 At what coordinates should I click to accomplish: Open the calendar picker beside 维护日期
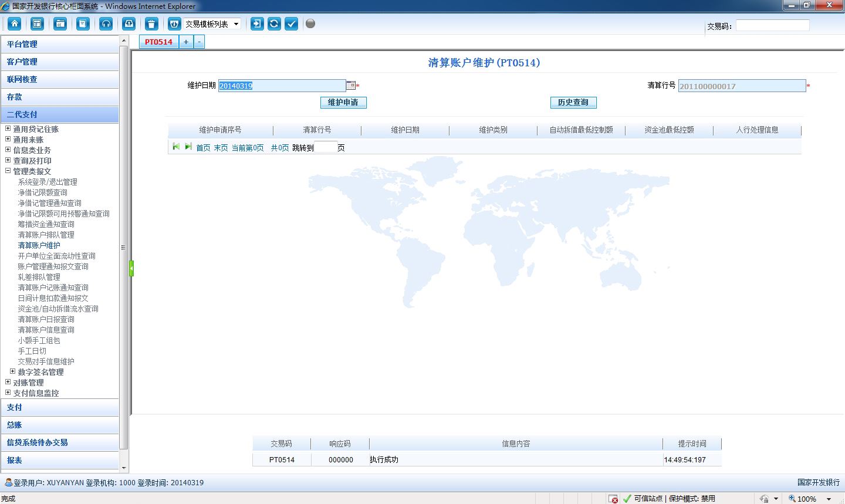pos(350,86)
